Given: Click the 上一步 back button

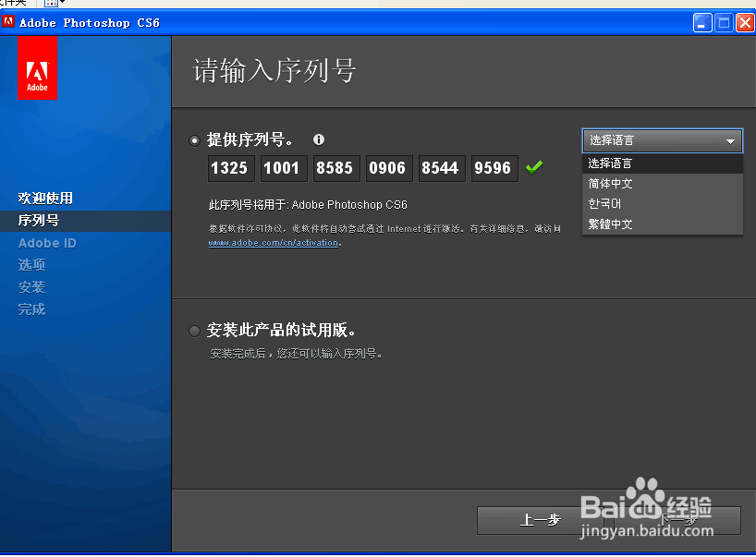Looking at the screenshot, I should (541, 520).
